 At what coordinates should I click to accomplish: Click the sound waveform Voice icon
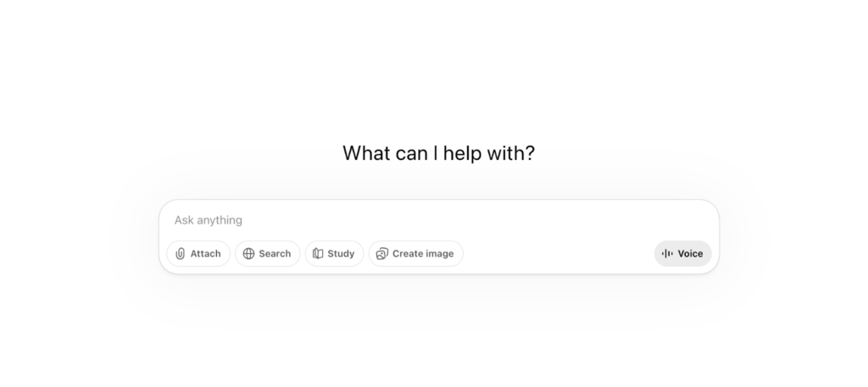coord(667,254)
